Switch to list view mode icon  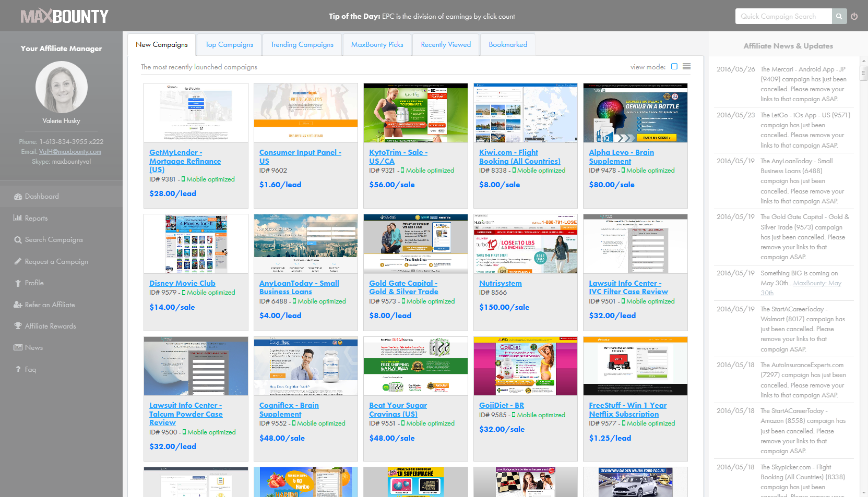pos(686,66)
